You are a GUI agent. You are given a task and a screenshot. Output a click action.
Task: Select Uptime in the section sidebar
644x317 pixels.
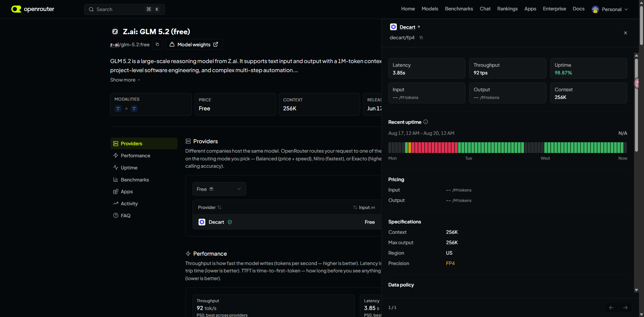point(144,168)
